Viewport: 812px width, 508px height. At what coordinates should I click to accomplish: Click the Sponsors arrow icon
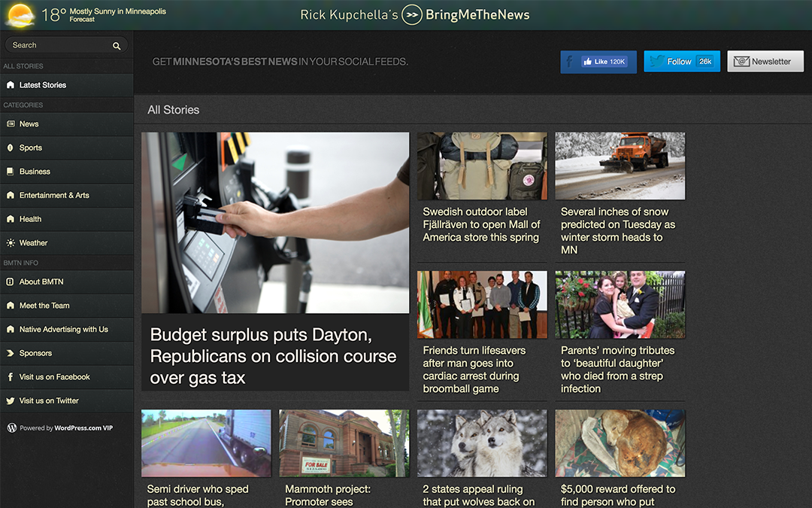tap(11, 353)
